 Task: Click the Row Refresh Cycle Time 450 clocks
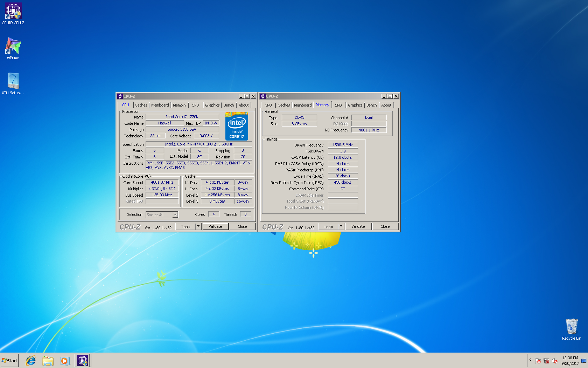(343, 182)
